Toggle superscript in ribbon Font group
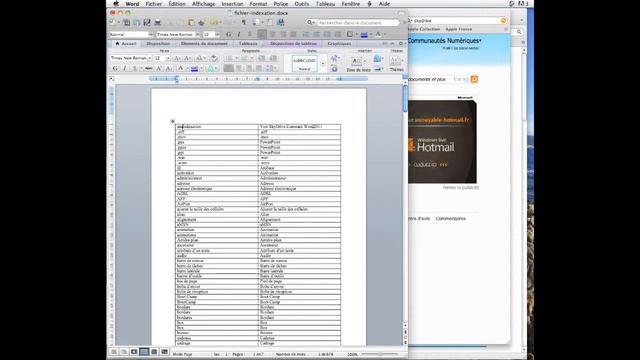 tap(158, 68)
